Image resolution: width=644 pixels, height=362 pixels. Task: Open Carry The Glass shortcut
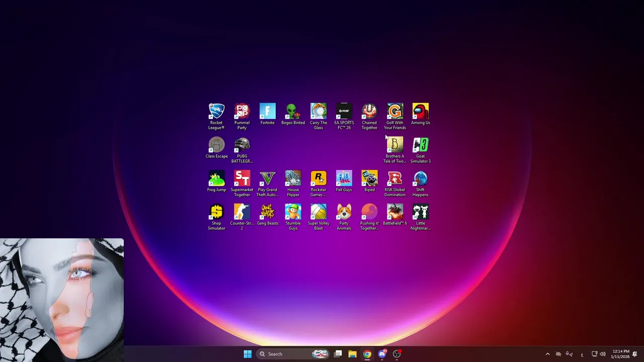(x=318, y=117)
